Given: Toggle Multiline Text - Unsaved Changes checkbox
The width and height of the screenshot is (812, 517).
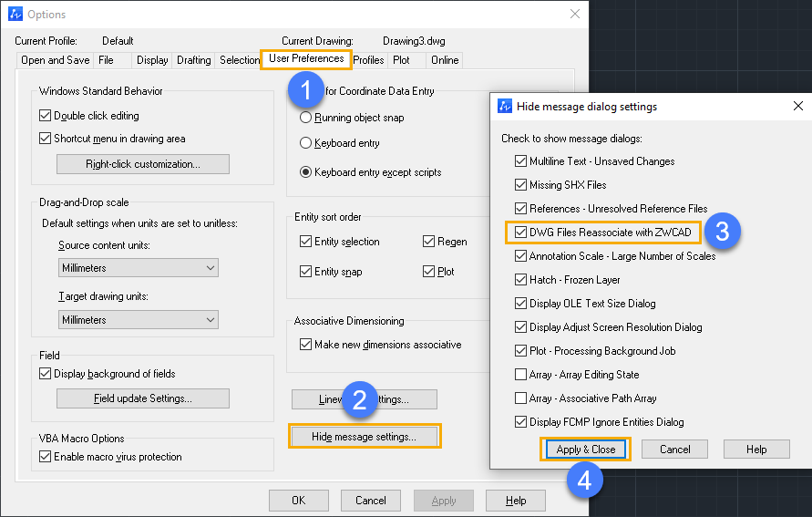Looking at the screenshot, I should pos(521,161).
